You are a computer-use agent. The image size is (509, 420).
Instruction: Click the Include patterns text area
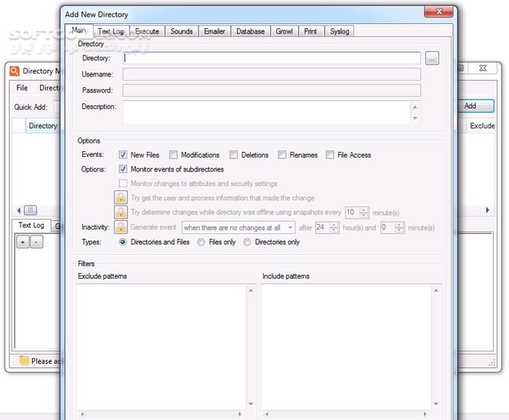(346, 347)
